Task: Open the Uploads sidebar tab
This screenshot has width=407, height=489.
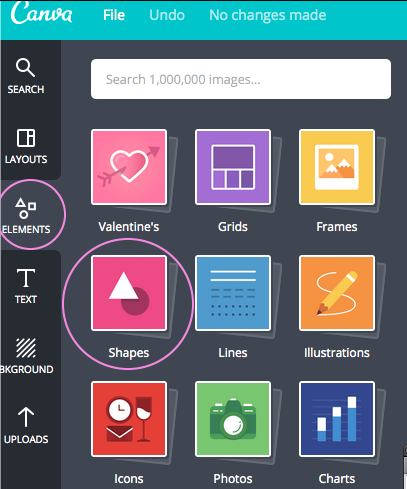Action: [x=26, y=426]
